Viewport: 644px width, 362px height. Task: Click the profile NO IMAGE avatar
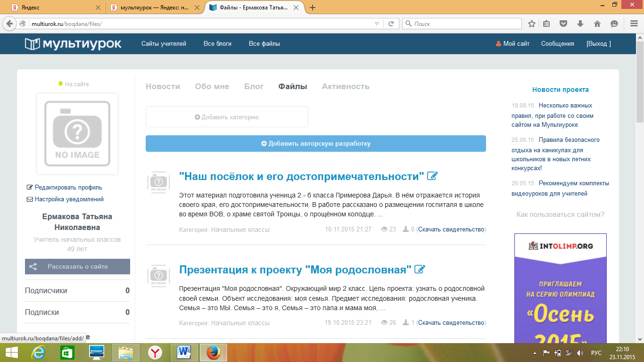(x=77, y=134)
